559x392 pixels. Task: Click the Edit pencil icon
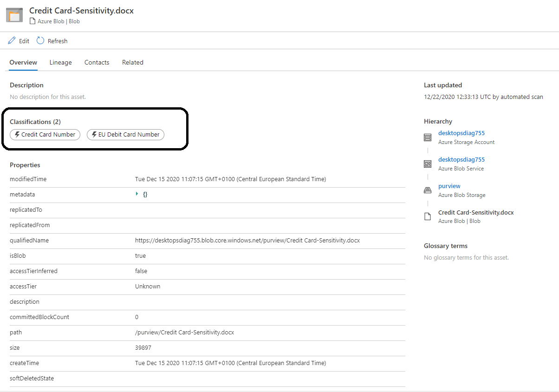click(12, 41)
